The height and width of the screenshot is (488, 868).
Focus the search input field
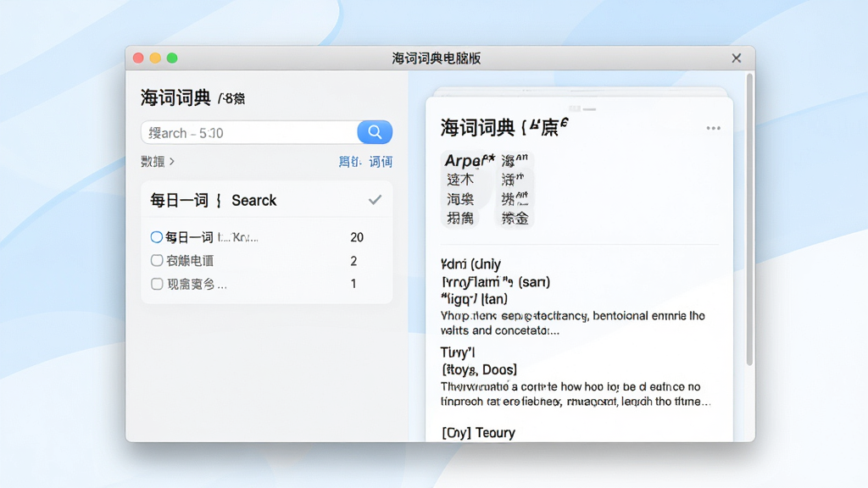point(250,133)
